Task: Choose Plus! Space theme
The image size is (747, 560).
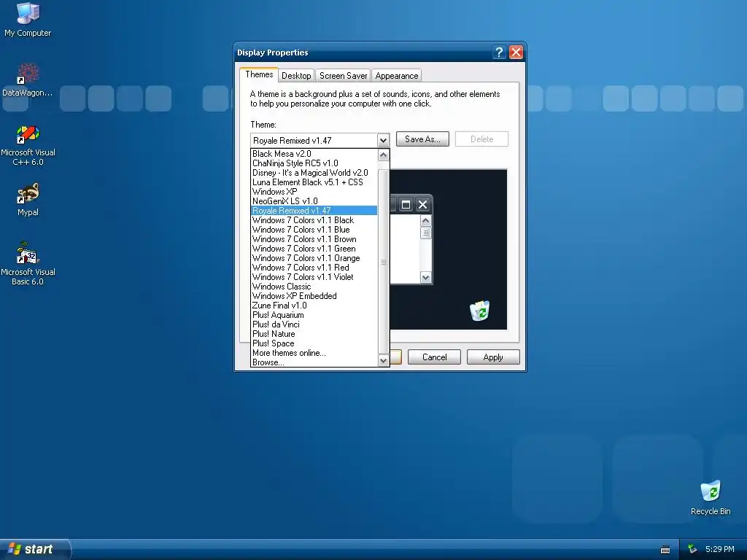Action: 314,344
